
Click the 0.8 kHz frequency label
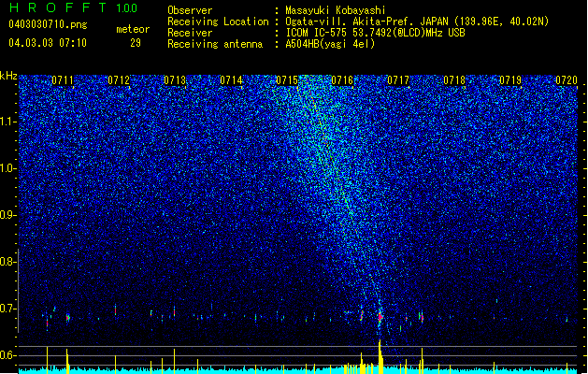point(7,262)
